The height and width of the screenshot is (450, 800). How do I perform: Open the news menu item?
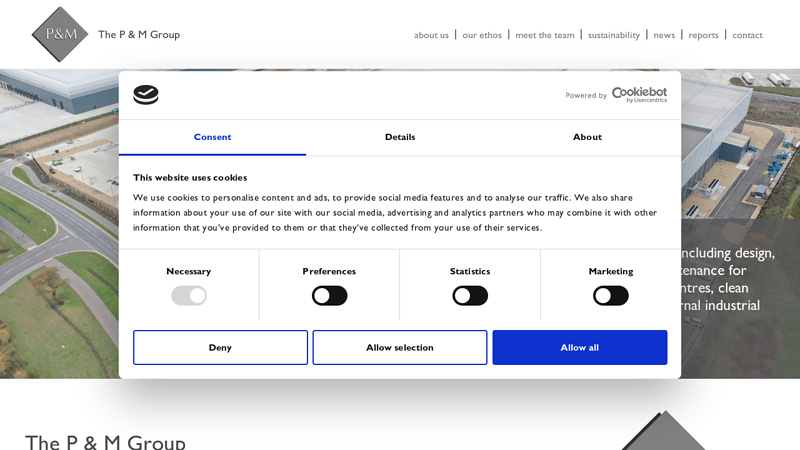coord(664,35)
